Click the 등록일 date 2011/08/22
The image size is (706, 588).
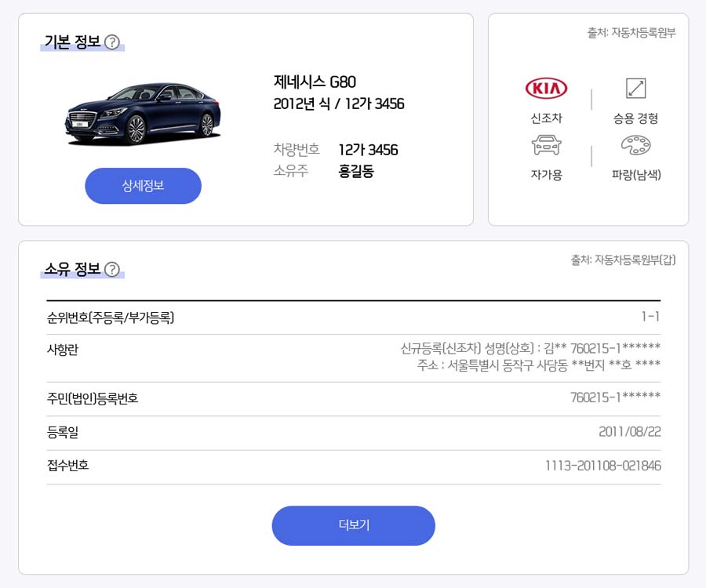coord(629,432)
